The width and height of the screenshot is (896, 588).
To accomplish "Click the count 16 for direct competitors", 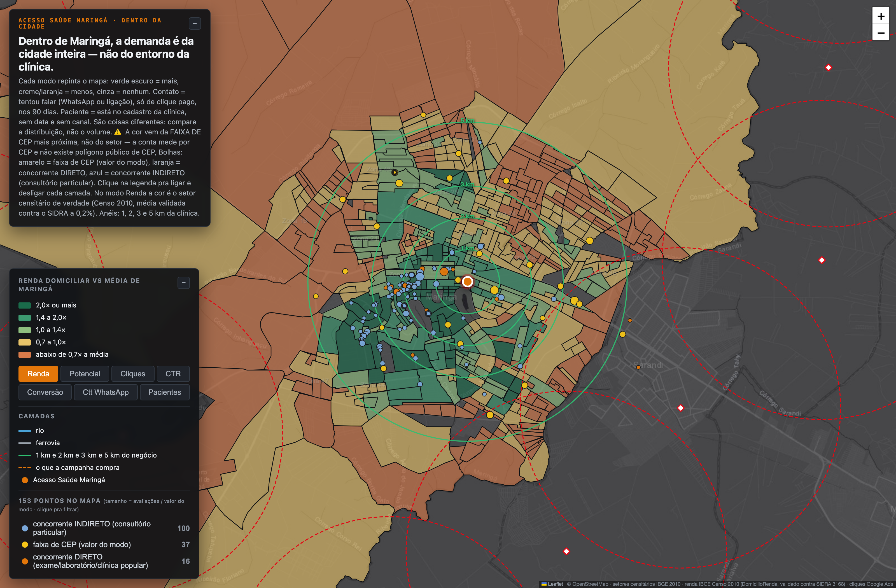I will coord(185,561).
